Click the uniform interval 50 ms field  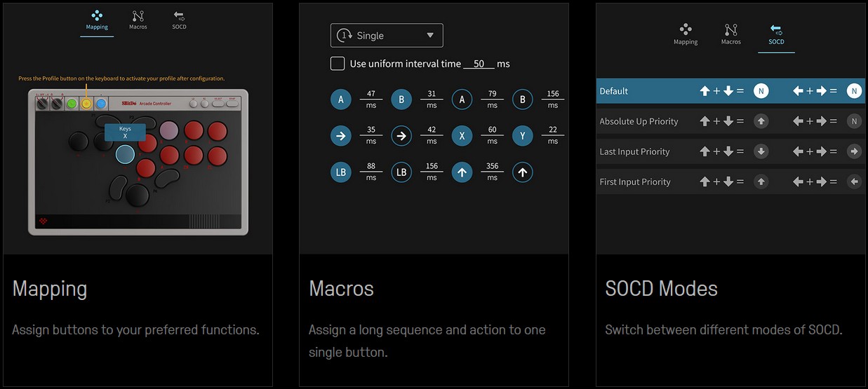(x=479, y=64)
